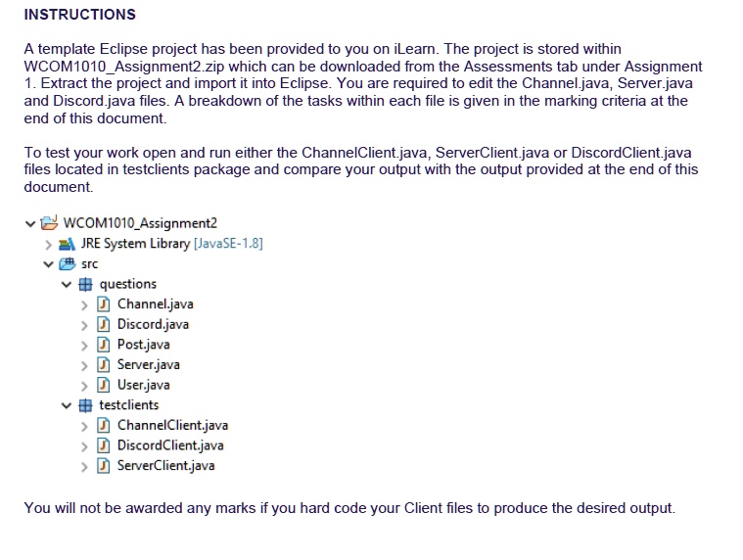The height and width of the screenshot is (560, 743).
Task: Collapse the src folder chevron
Action: (48, 264)
